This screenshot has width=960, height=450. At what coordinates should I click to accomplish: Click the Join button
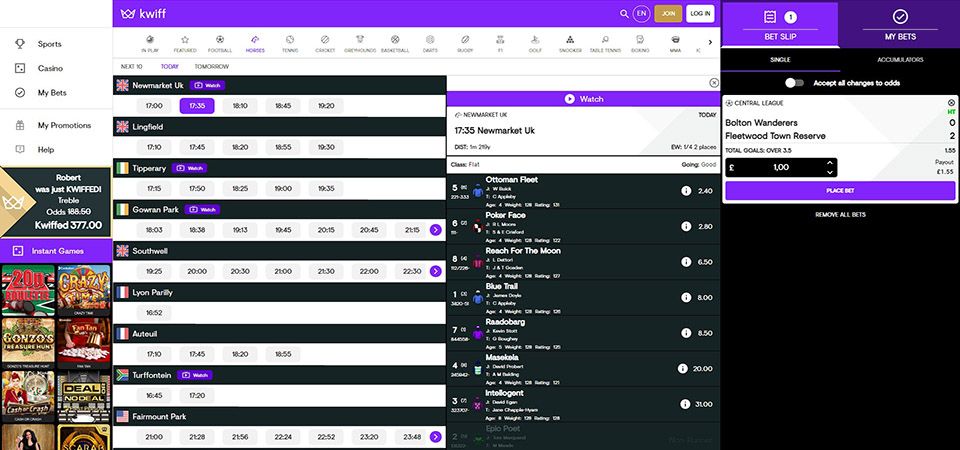(668, 13)
